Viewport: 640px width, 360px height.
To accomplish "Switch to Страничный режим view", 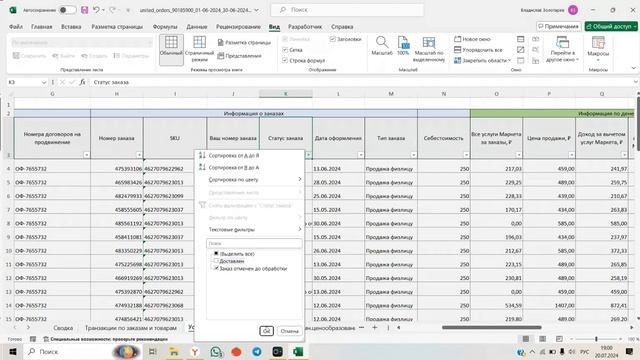I will [x=199, y=49].
